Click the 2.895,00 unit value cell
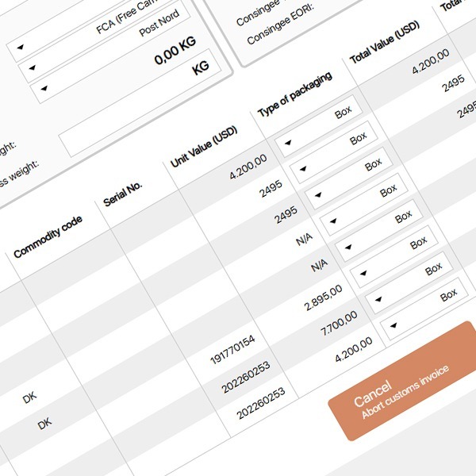 tap(322, 298)
